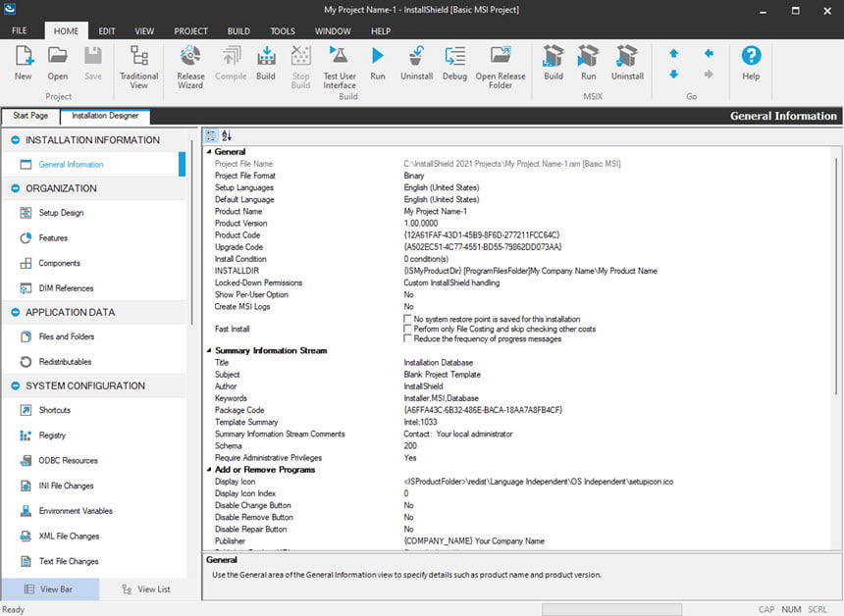Click the Go back arrow
844x616 pixels.
pos(709,53)
